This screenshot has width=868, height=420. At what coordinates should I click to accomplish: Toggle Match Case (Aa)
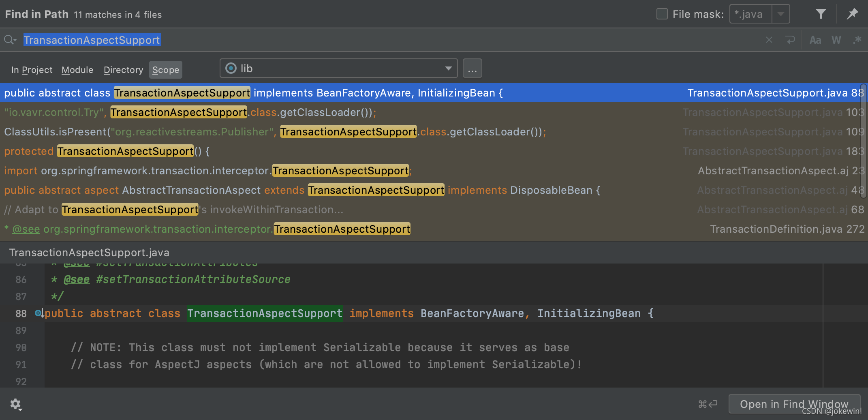click(815, 40)
